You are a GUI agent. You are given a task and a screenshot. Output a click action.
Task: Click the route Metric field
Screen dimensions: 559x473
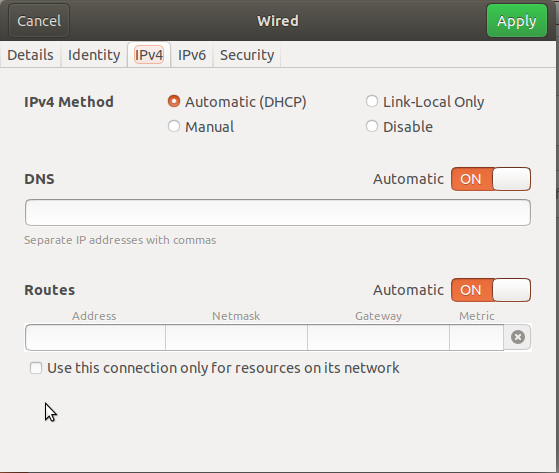[x=477, y=337]
